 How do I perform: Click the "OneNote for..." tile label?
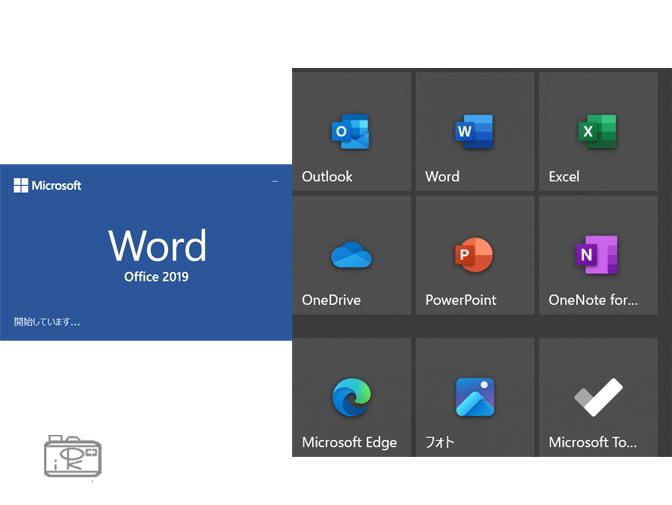(x=593, y=300)
